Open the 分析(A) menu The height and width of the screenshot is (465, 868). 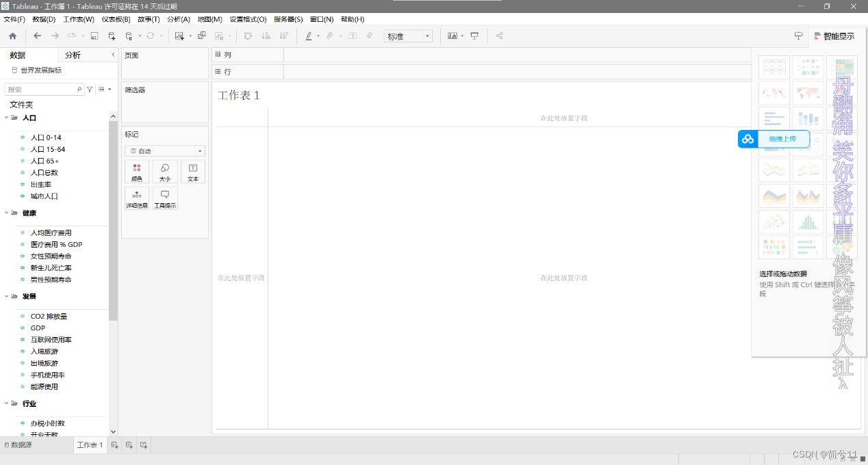[x=179, y=19]
